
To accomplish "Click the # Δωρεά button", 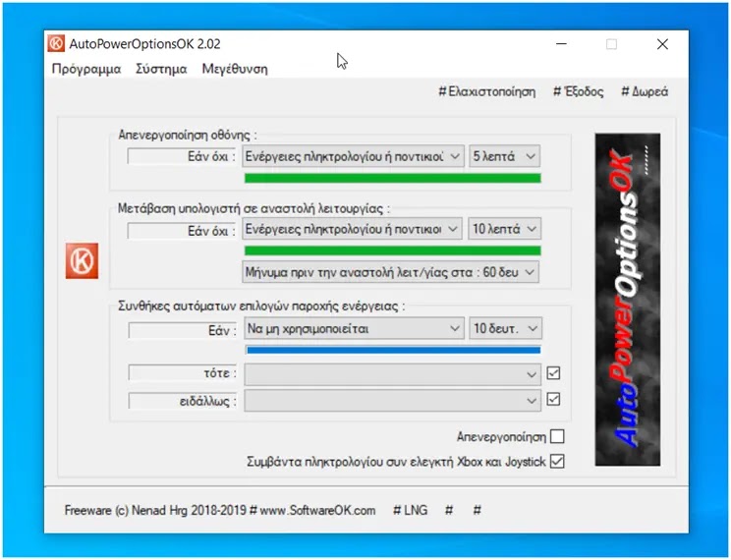I will click(x=645, y=91).
